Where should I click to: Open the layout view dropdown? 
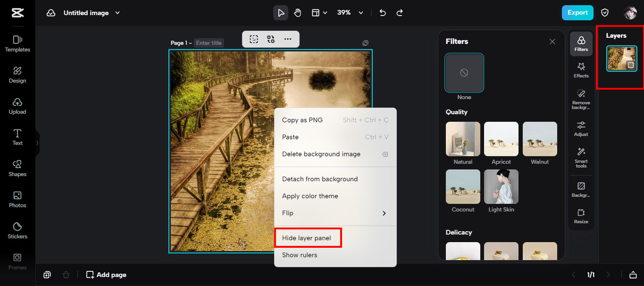319,13
